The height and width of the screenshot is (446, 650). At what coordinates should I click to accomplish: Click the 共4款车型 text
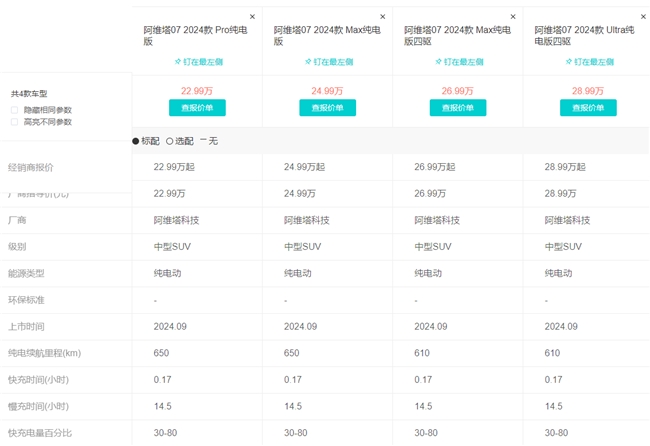(x=29, y=94)
